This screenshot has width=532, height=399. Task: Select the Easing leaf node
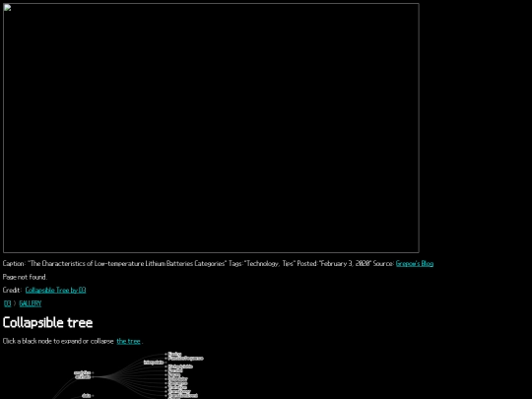[174, 355]
